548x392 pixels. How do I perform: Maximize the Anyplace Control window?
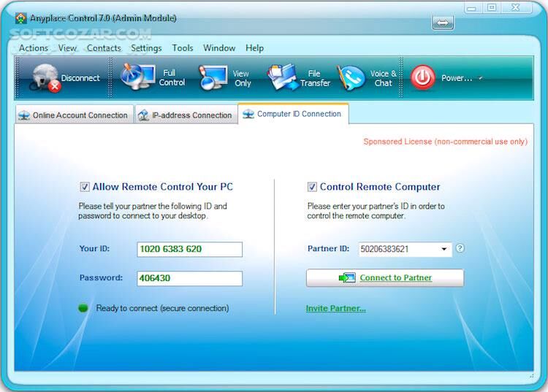492,7
